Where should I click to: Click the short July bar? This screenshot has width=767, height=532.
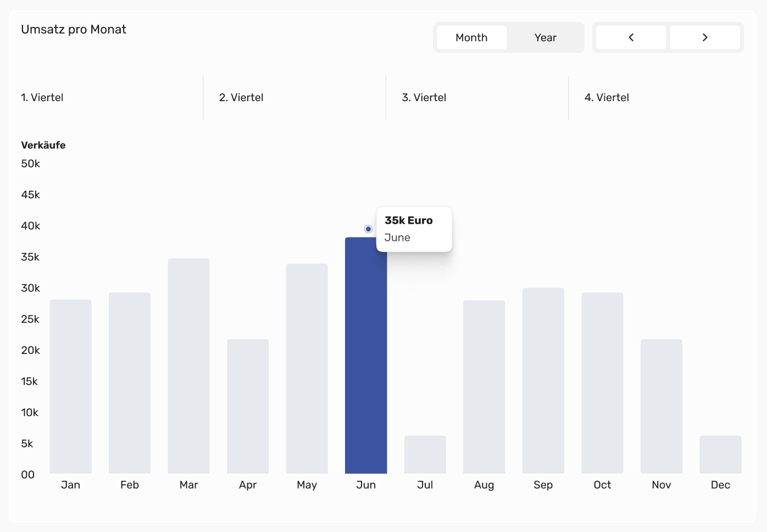pyautogui.click(x=425, y=455)
